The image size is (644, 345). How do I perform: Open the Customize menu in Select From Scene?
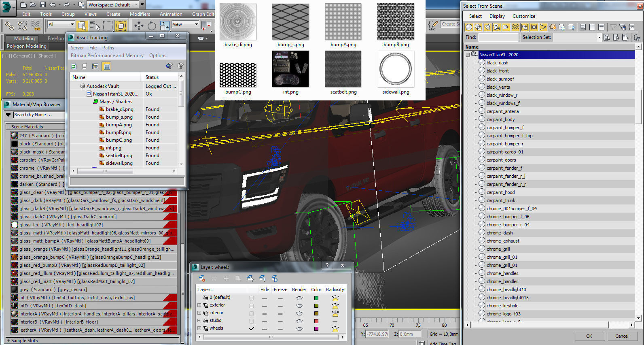point(524,16)
